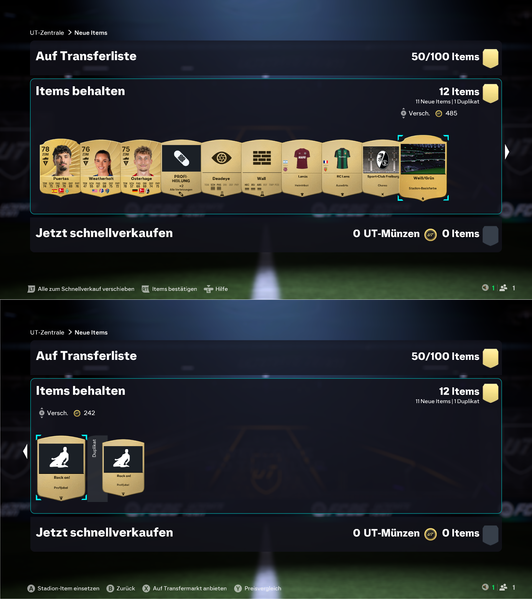Viewport: 532px width, 600px height.
Task: Click 'Stadion-Item einsetzen' action
Action: (x=64, y=589)
